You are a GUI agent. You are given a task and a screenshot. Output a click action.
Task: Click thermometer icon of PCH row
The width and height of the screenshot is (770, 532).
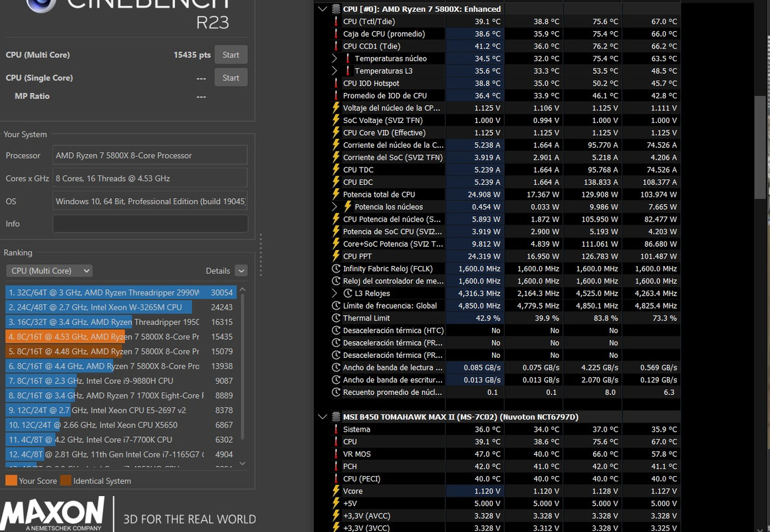[336, 466]
